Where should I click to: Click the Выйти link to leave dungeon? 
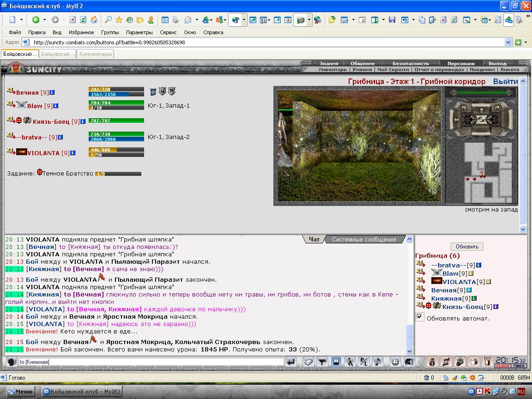coord(505,81)
